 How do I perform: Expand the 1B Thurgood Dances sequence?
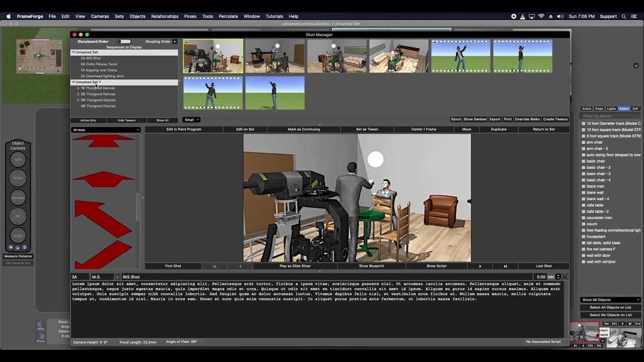pos(78,88)
